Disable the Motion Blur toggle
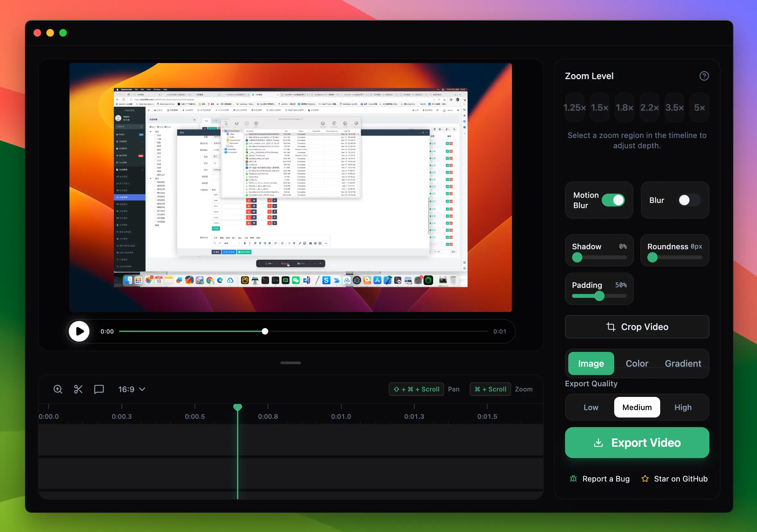The width and height of the screenshot is (757, 532). (x=613, y=200)
